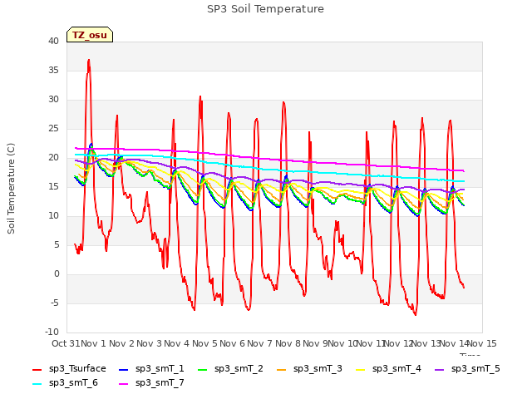Click the purple sp3_smT_5 legend swatch

(x=440, y=369)
